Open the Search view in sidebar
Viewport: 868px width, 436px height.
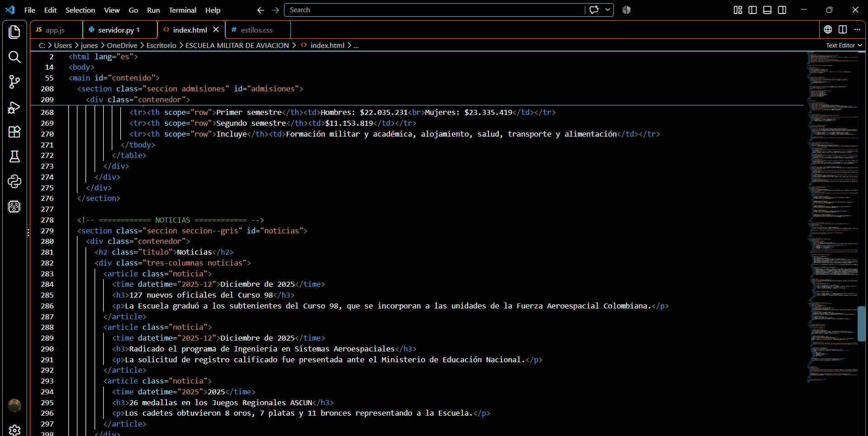(x=14, y=57)
